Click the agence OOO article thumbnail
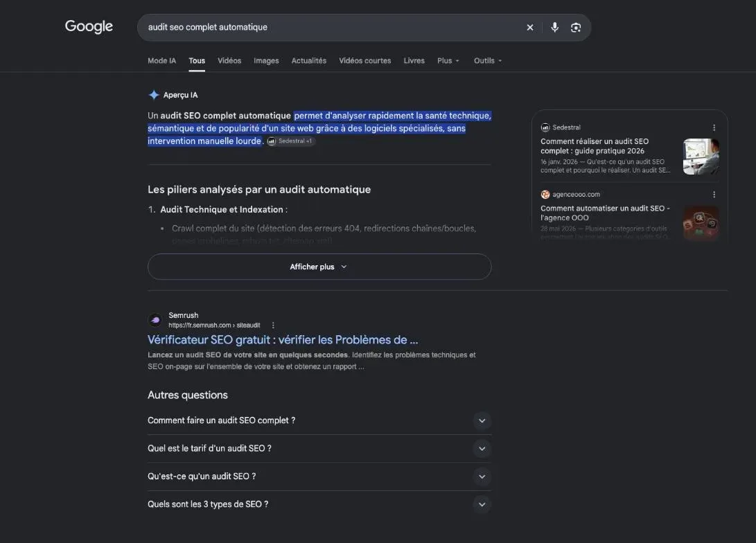The height and width of the screenshot is (543, 756). pos(701,223)
